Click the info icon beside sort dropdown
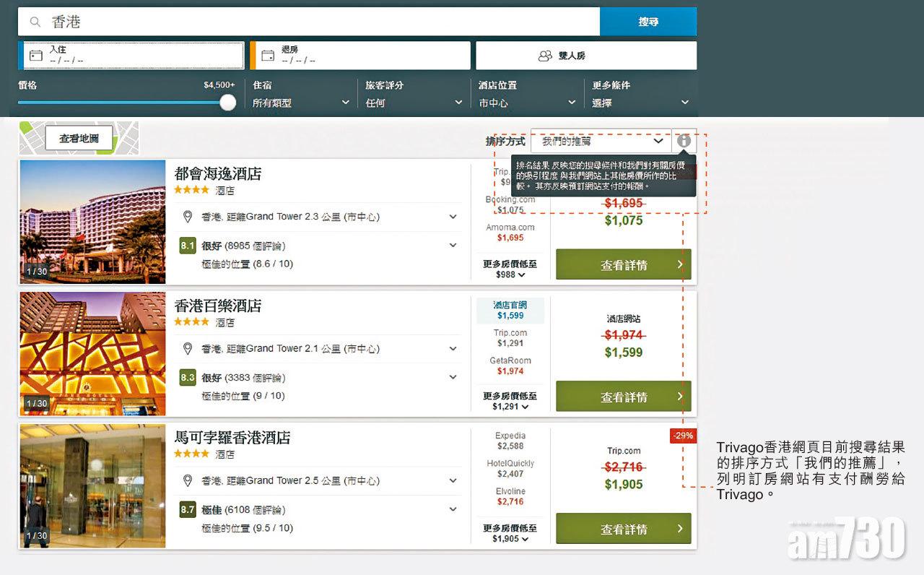Screen dimensions: 924x575 684,141
